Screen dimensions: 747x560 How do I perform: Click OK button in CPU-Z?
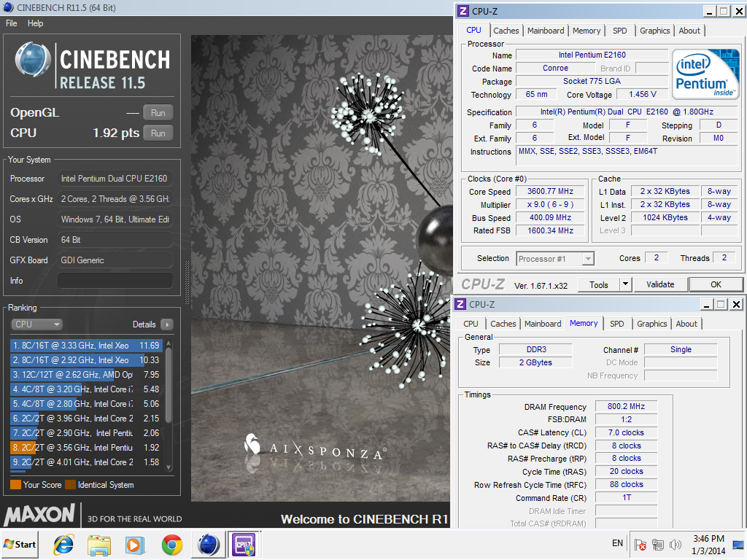(716, 285)
